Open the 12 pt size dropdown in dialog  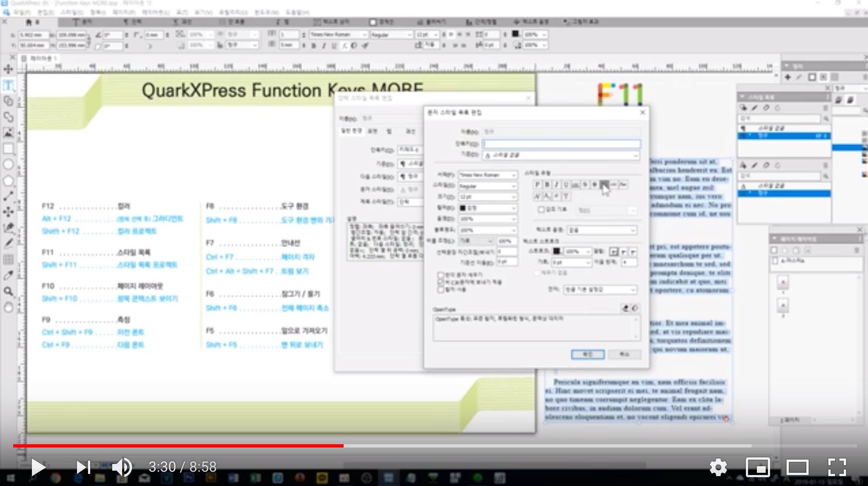[488, 197]
